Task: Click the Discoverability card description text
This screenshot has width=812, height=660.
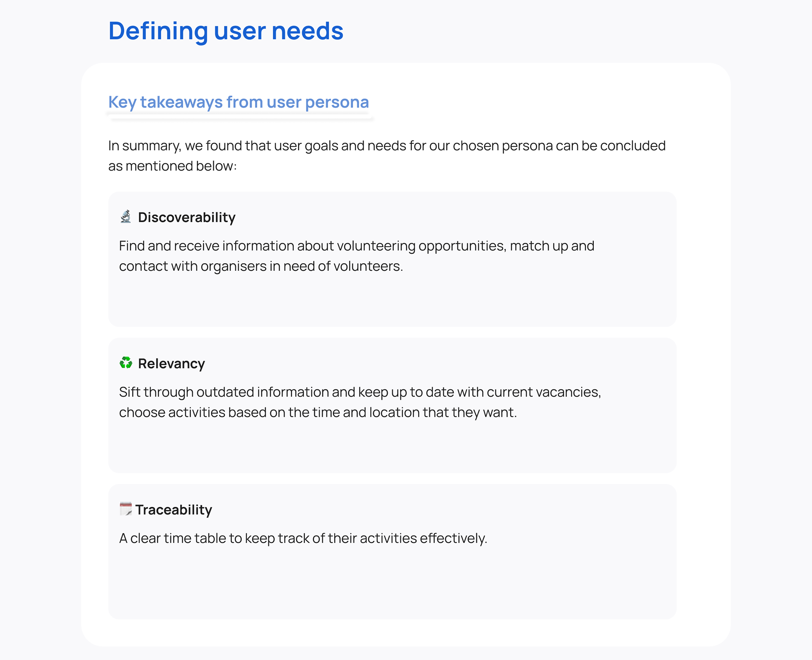Action: [356, 246]
